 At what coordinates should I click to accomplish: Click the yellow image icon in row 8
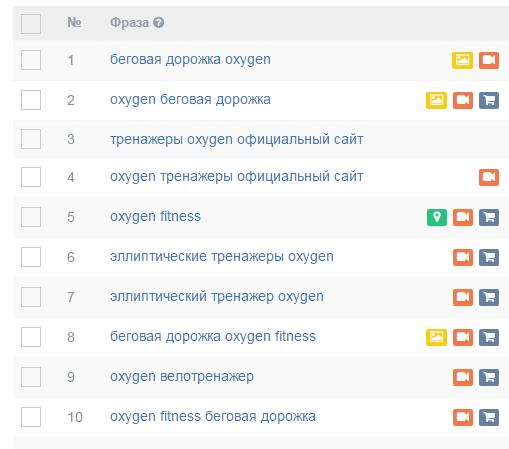click(x=436, y=337)
